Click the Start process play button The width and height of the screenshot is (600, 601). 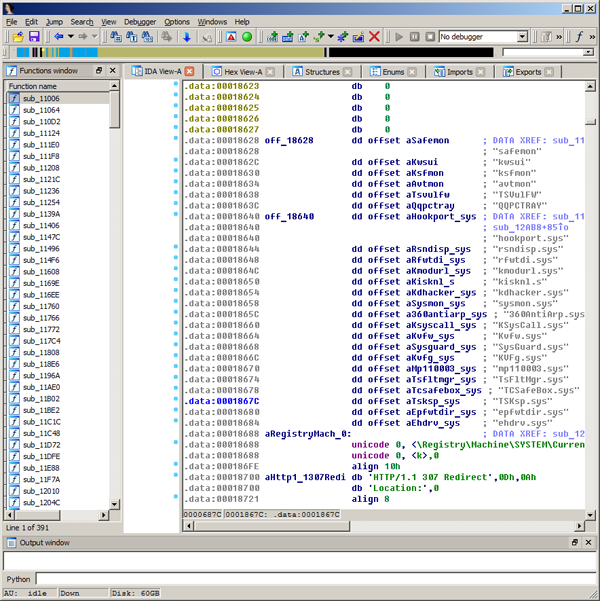click(x=399, y=37)
